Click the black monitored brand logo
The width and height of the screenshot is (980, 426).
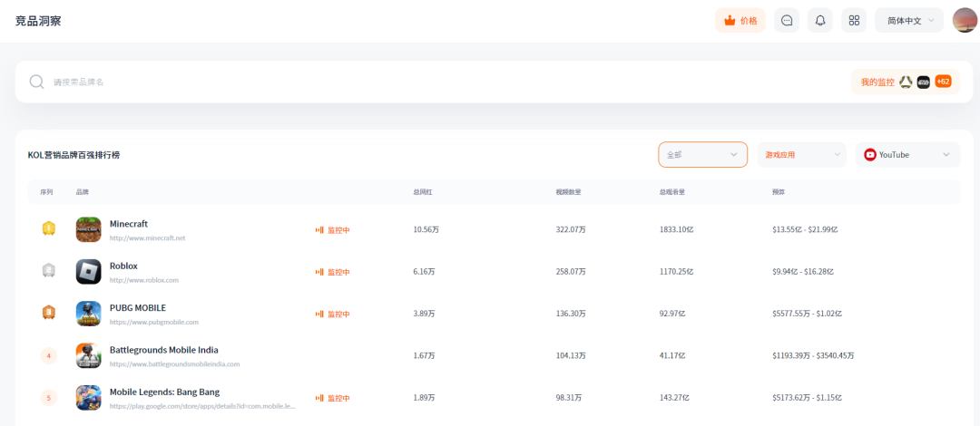tap(924, 82)
